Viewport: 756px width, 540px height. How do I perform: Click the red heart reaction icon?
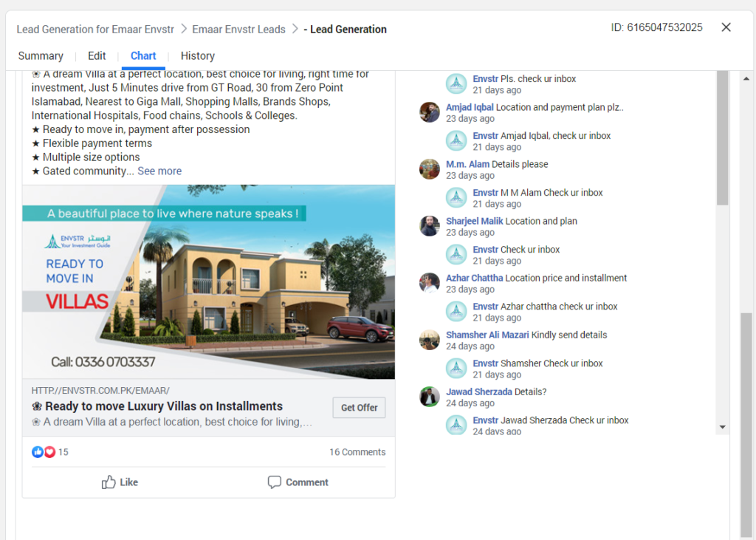(x=49, y=451)
